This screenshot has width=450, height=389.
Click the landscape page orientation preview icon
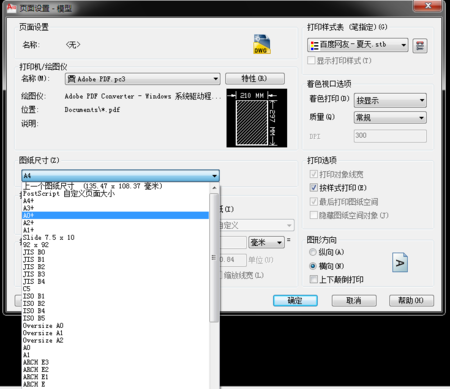click(x=400, y=262)
